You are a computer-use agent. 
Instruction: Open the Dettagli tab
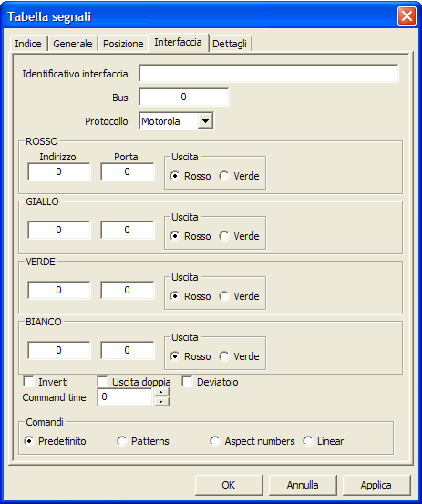[230, 44]
